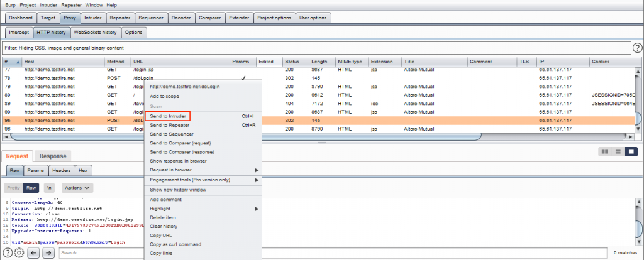Screen dimensions: 644x260
Task: Show the Response tab
Action: coord(53,156)
